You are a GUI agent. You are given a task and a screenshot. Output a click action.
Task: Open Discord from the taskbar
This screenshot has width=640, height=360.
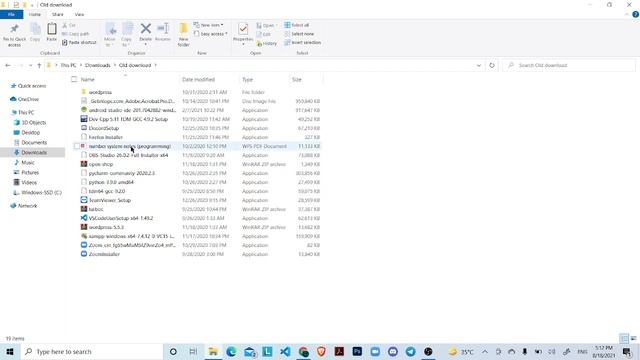coord(393,351)
